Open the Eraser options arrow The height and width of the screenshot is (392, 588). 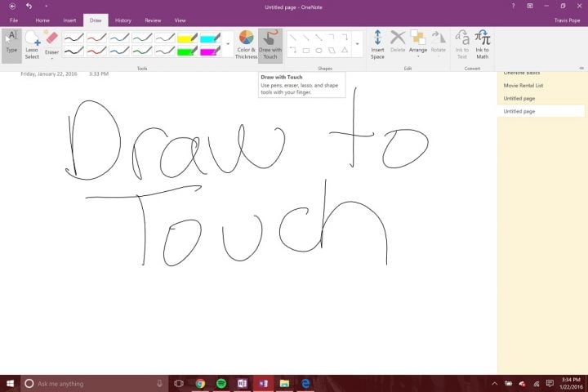51,59
